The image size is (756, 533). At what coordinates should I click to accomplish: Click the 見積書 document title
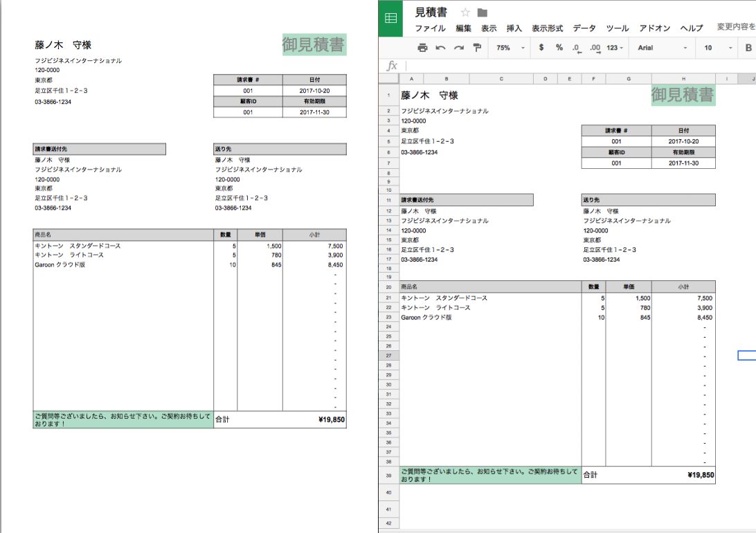point(431,12)
